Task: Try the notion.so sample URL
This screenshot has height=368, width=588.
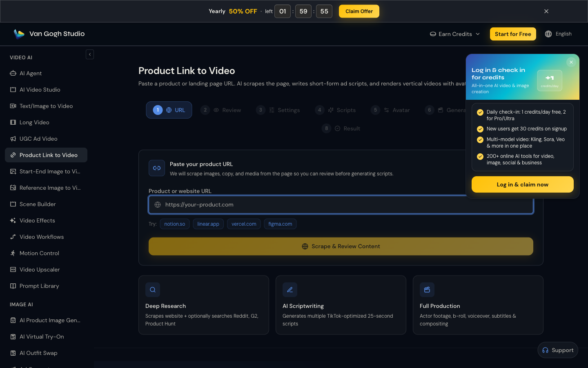Action: [x=175, y=224]
